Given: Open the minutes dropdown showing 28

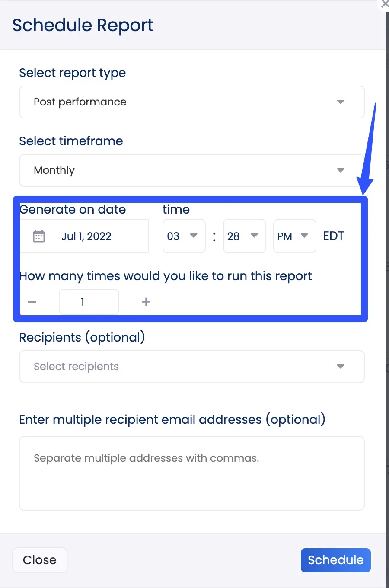Looking at the screenshot, I should pyautogui.click(x=244, y=236).
